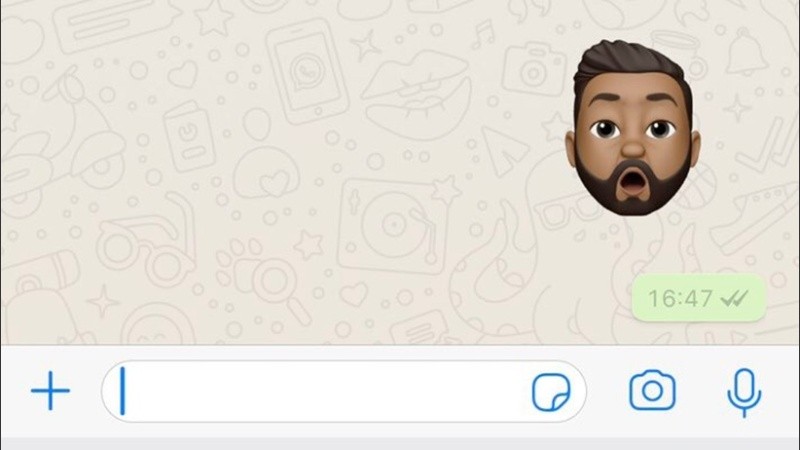Open the attachment menu with plus icon
800x450 pixels.
point(50,391)
